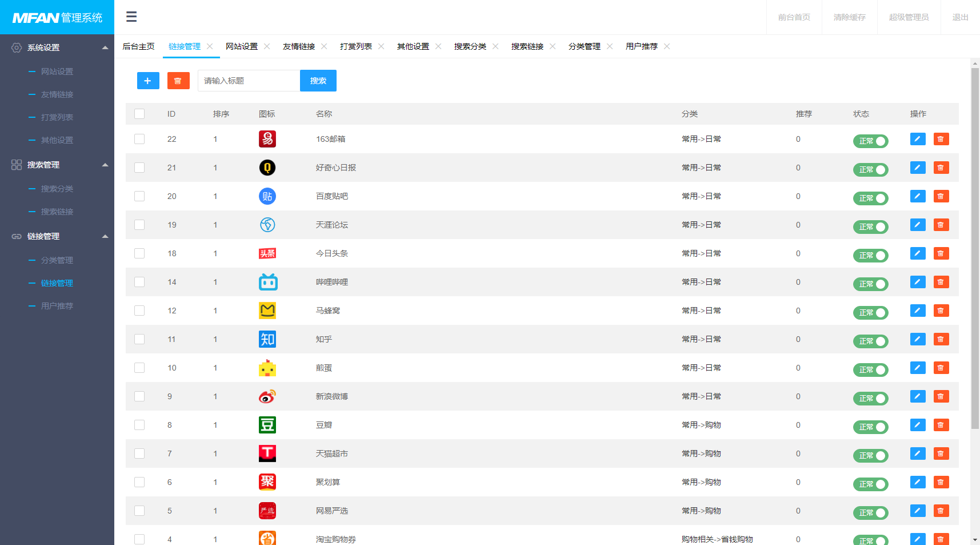Open the add new link (+) icon
The width and height of the screenshot is (980, 545).
[148, 81]
